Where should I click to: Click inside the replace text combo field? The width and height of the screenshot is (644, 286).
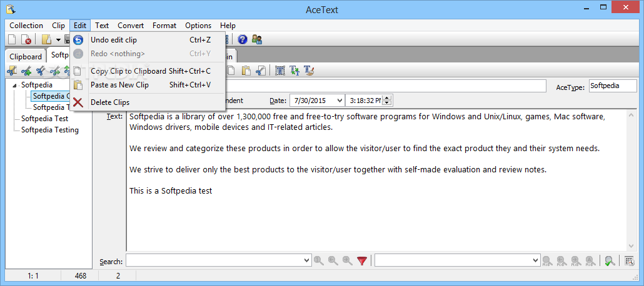[x=457, y=260]
